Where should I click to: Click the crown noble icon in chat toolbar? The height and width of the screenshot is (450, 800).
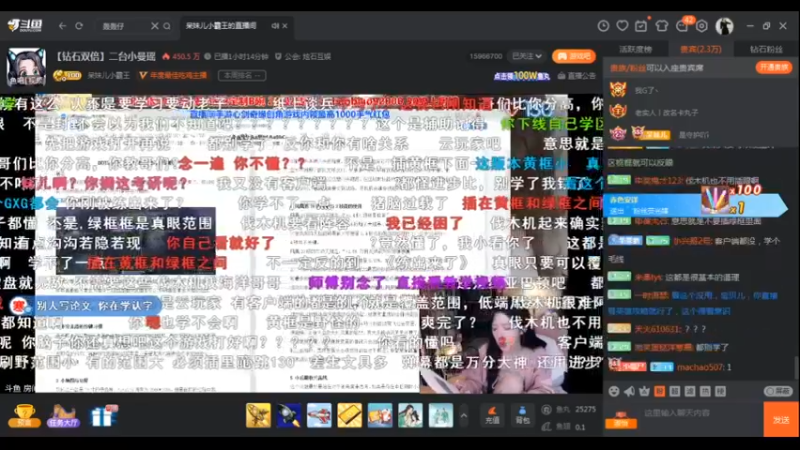click(x=644, y=391)
